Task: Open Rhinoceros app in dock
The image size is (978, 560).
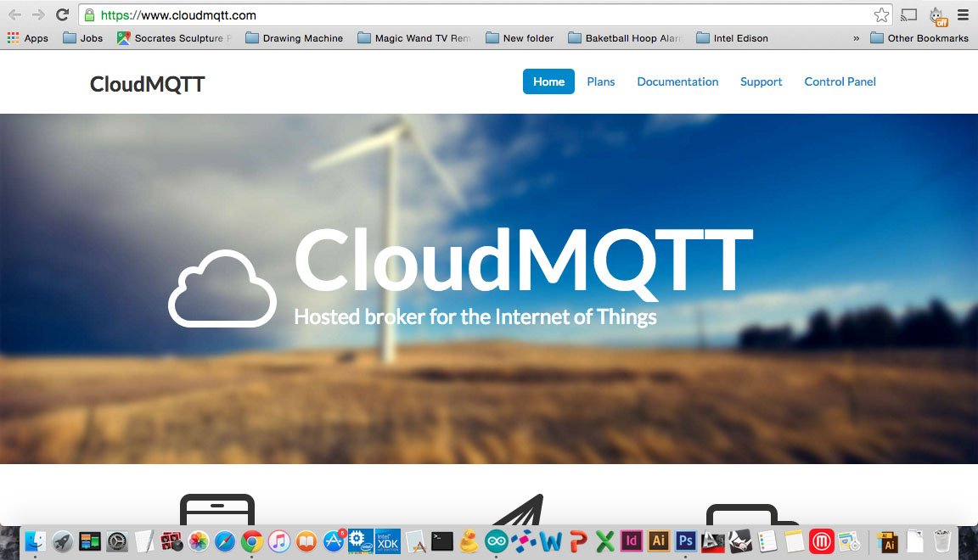Action: click(x=740, y=541)
